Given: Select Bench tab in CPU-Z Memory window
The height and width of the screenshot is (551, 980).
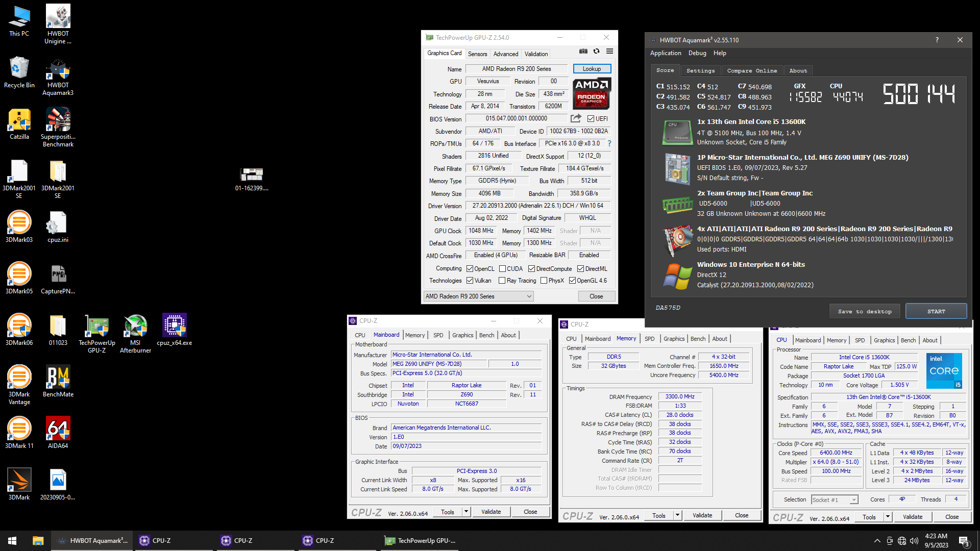Looking at the screenshot, I should pyautogui.click(x=698, y=339).
